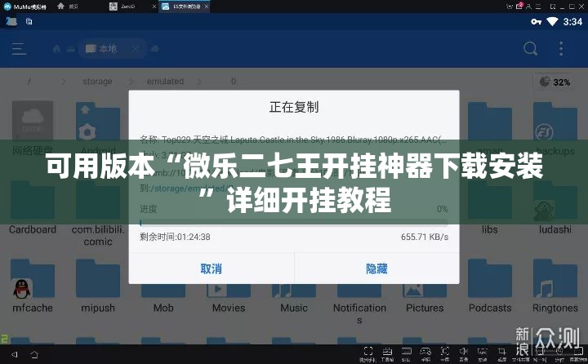The height and width of the screenshot is (364, 588).
Task: Open the backups folder
Action: click(555, 129)
